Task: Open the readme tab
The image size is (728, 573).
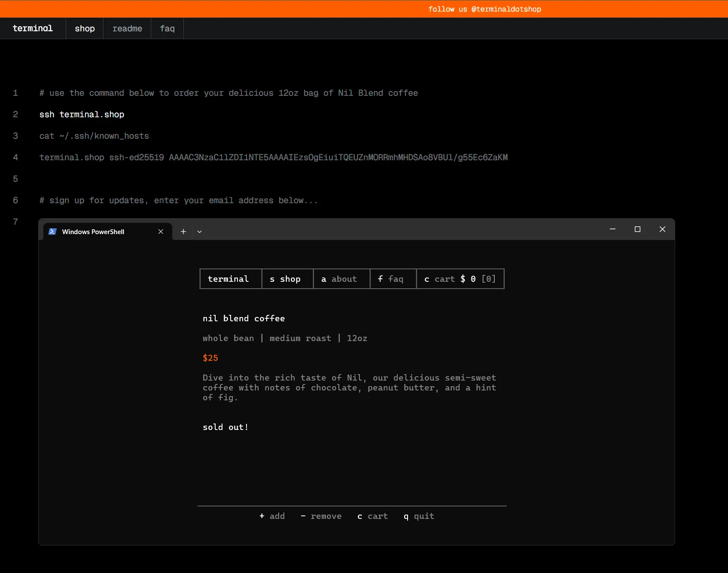Action: pos(127,28)
